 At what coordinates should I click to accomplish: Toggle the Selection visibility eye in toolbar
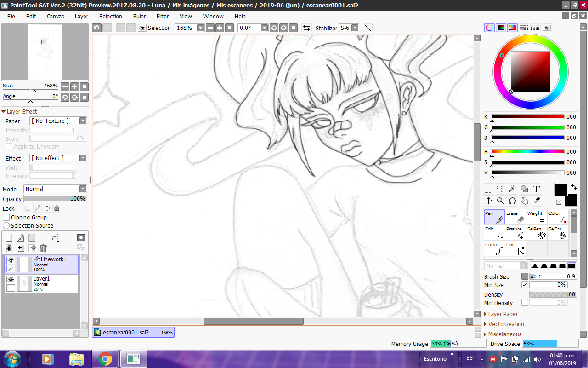[142, 28]
